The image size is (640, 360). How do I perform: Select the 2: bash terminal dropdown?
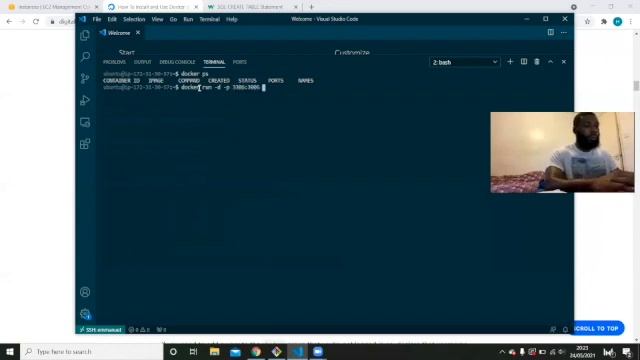465,62
